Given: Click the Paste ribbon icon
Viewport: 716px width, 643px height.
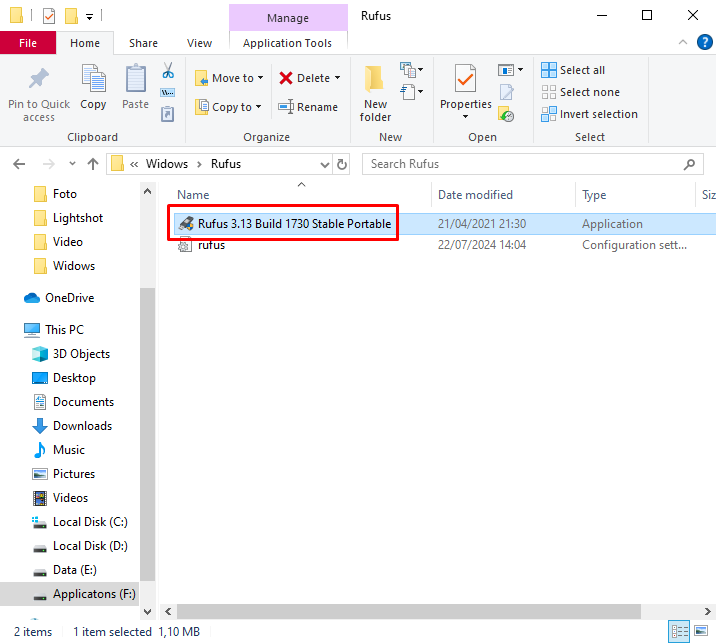Looking at the screenshot, I should [136, 78].
